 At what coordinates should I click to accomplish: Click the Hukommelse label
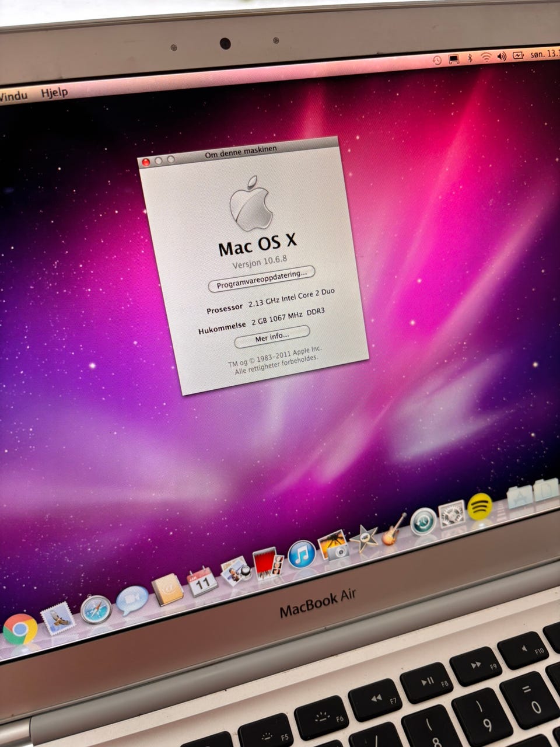[222, 328]
